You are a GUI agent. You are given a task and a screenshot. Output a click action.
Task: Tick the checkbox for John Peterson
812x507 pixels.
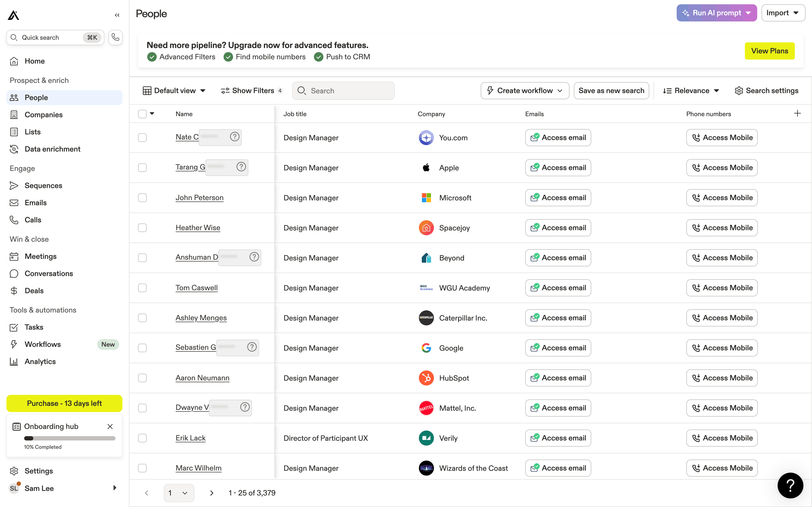[142, 198]
